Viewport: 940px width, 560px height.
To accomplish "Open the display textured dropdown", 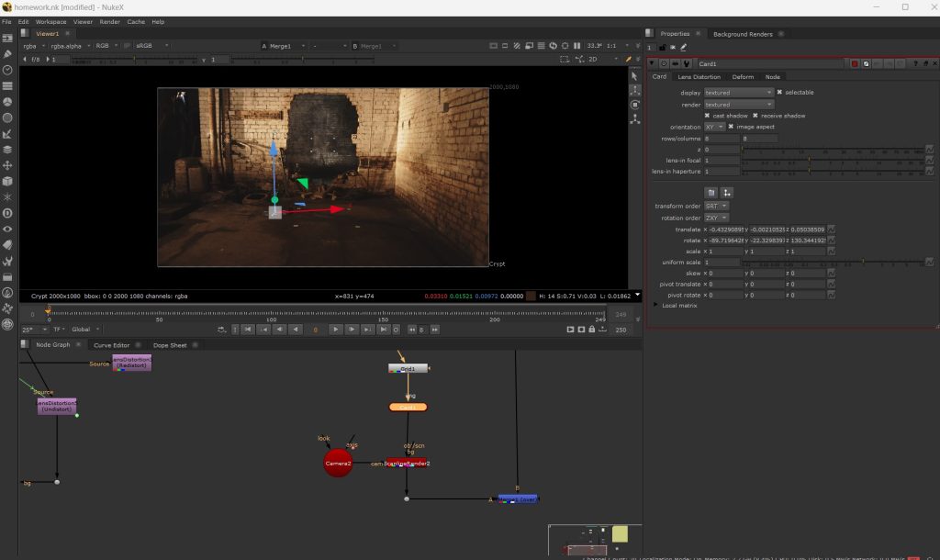I will (739, 93).
